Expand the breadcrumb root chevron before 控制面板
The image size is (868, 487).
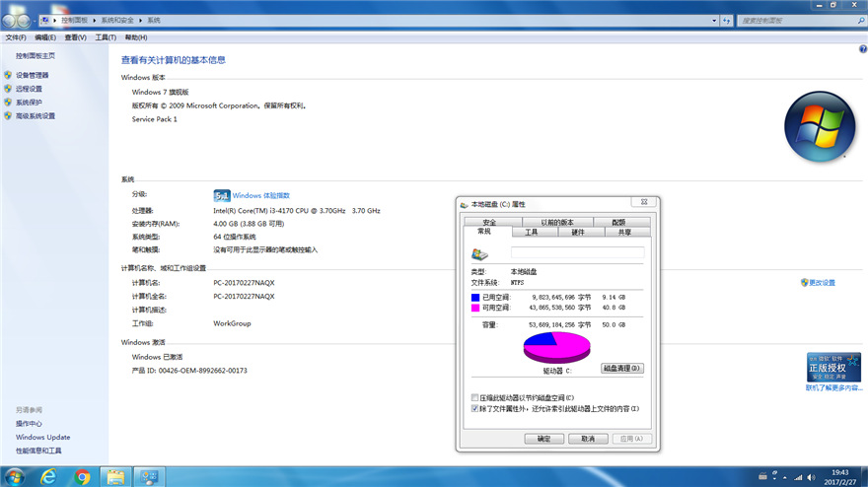click(x=55, y=21)
